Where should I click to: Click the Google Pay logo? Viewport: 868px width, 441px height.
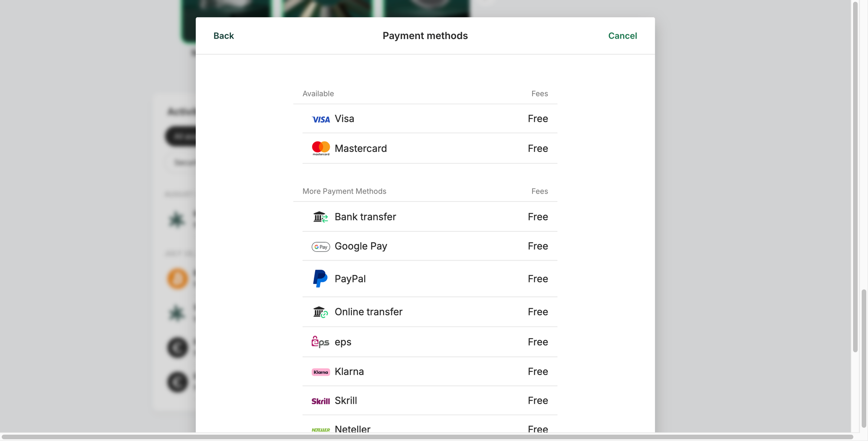tap(321, 247)
